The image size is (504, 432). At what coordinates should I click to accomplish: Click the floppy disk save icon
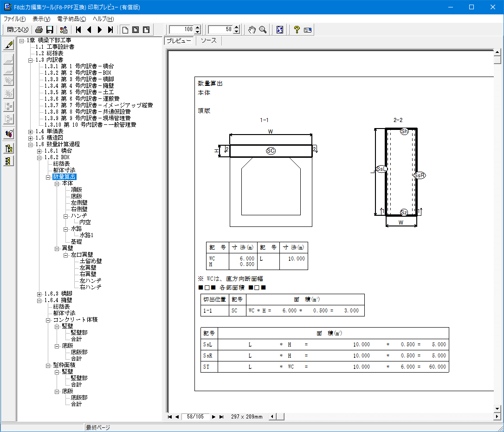point(50,30)
